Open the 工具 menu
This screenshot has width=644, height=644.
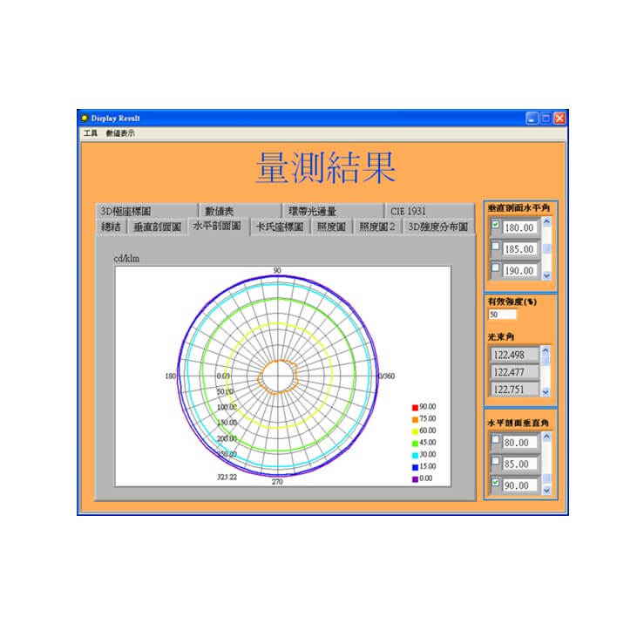pyautogui.click(x=91, y=133)
